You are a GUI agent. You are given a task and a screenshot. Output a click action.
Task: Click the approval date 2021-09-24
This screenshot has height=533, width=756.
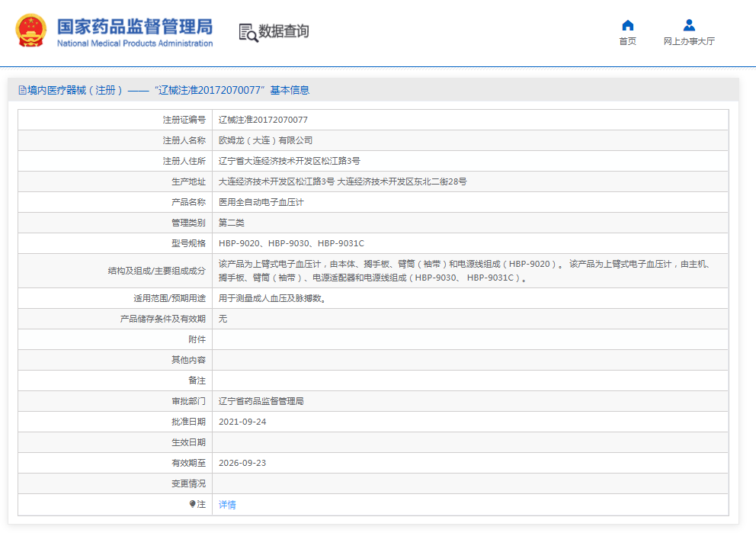pyautogui.click(x=242, y=422)
